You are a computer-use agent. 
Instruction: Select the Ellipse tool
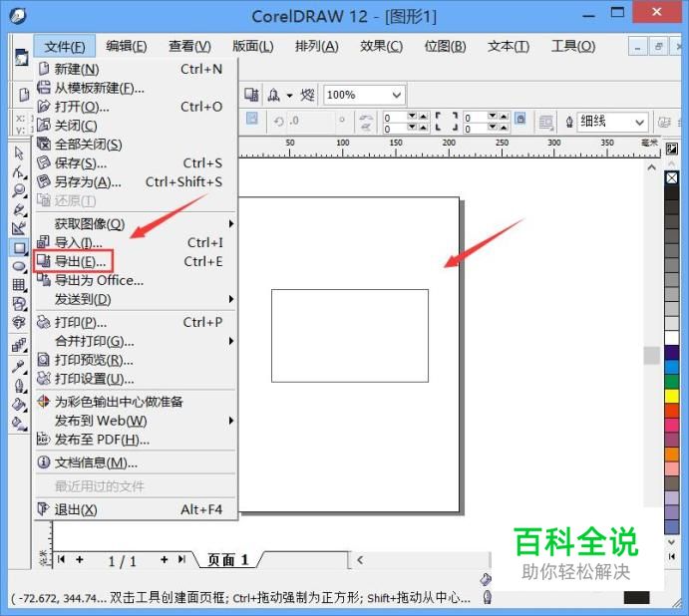pos(19,267)
